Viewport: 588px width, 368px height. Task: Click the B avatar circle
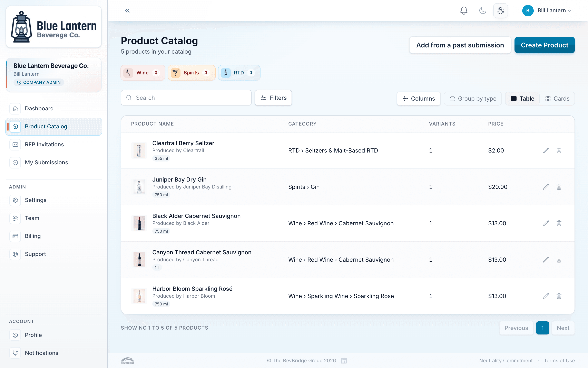click(x=528, y=10)
